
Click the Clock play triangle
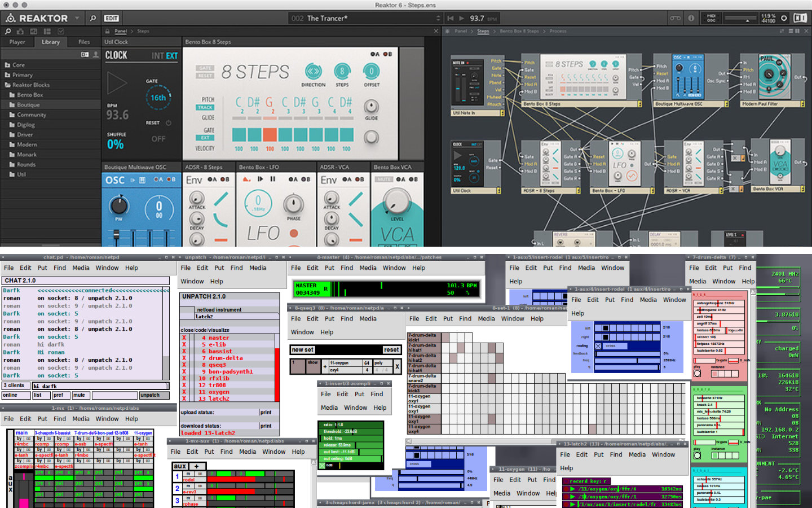pyautogui.click(x=117, y=84)
